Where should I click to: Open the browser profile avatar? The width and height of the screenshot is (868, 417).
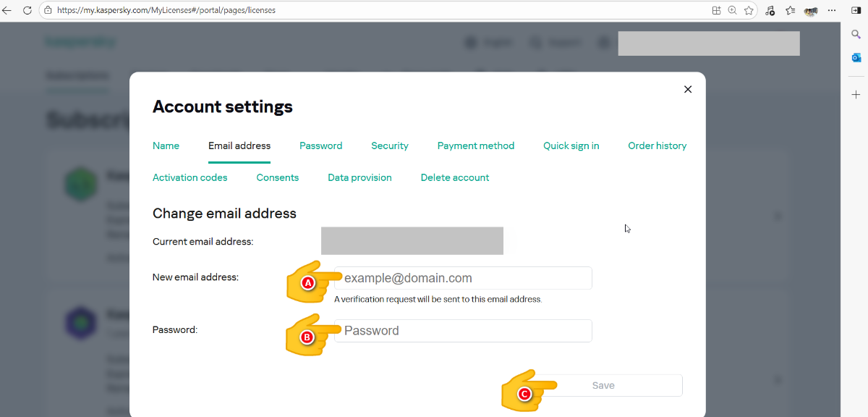[x=811, y=11]
